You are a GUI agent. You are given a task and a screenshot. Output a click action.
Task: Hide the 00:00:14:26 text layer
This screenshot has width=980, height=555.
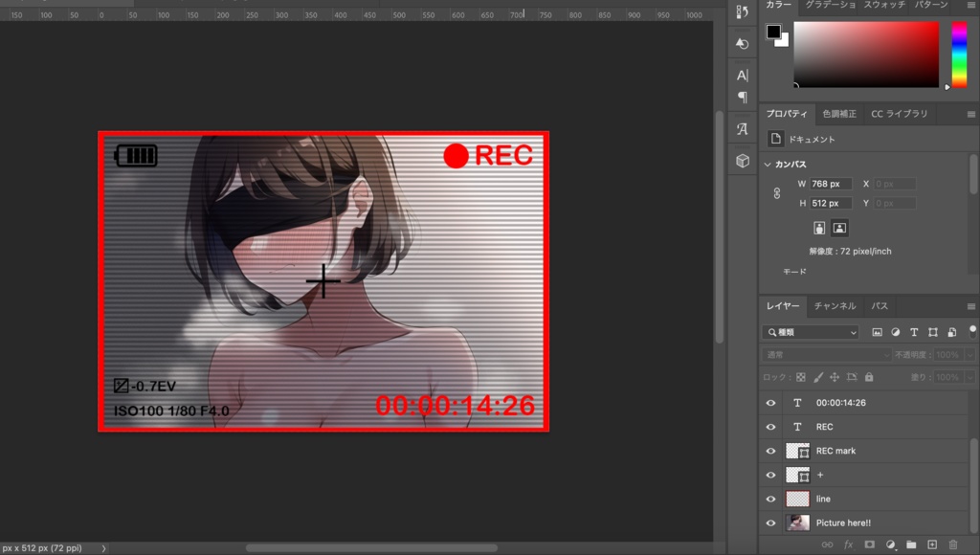pos(770,402)
